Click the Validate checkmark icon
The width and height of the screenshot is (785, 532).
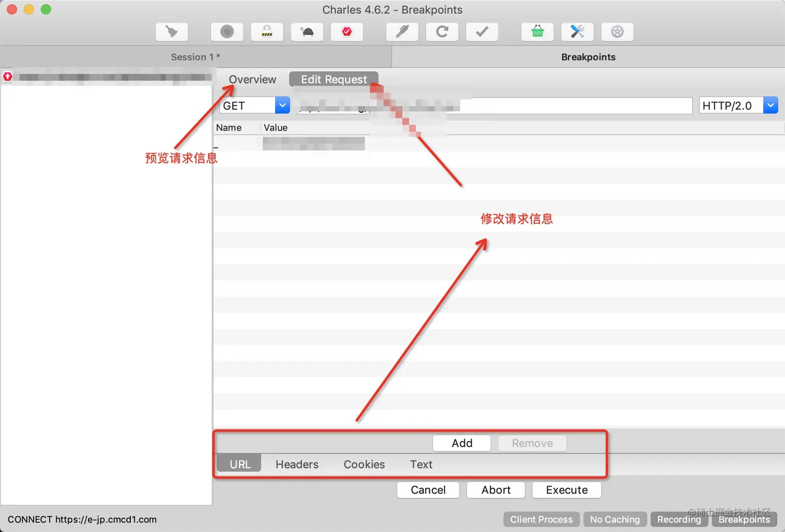coord(482,32)
